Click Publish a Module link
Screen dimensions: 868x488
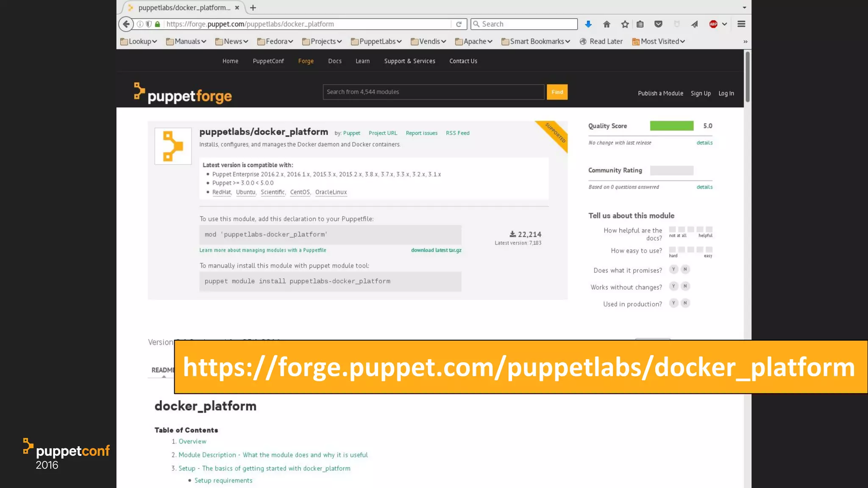[660, 93]
